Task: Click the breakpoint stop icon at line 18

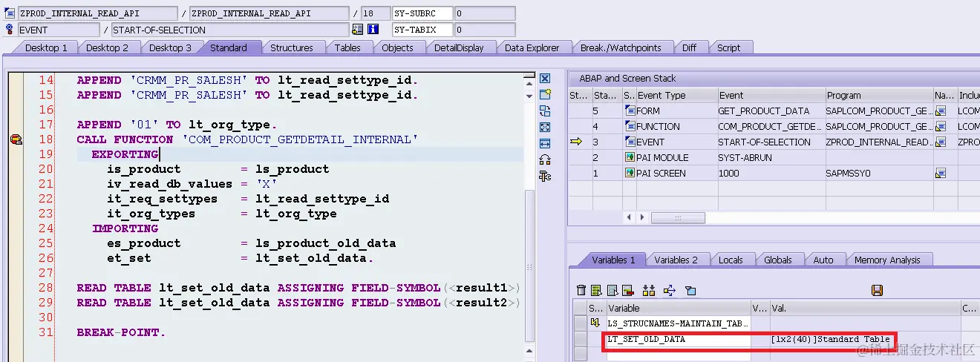Action: 16,139
